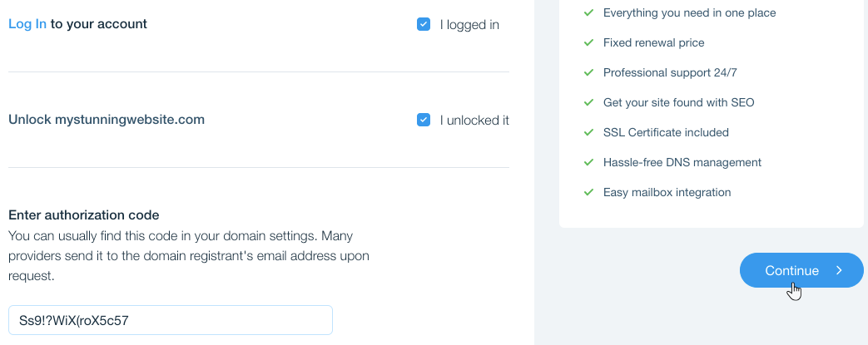Click the Enter authorization code heading
The height and width of the screenshot is (345, 868).
(x=83, y=215)
